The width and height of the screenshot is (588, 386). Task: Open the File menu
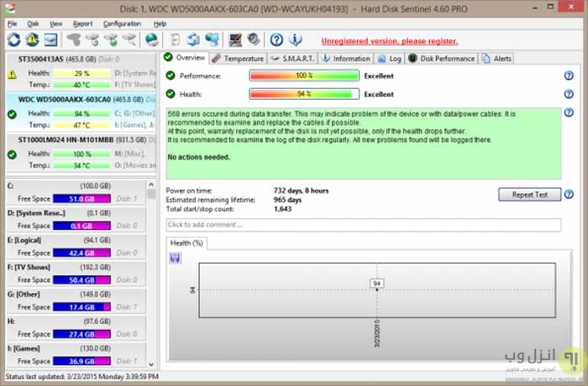pyautogui.click(x=12, y=23)
